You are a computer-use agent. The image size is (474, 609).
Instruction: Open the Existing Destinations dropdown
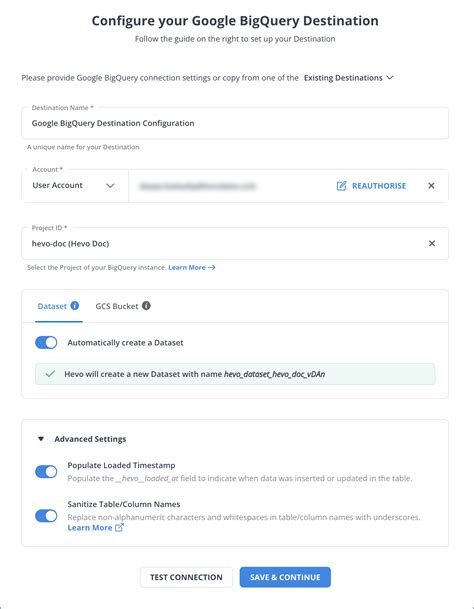349,78
